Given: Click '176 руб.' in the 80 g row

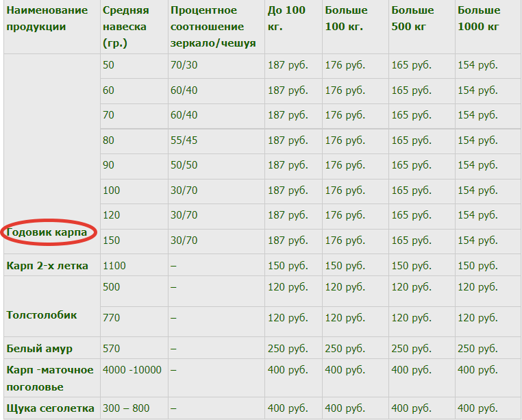Looking at the screenshot, I should click(x=345, y=140).
